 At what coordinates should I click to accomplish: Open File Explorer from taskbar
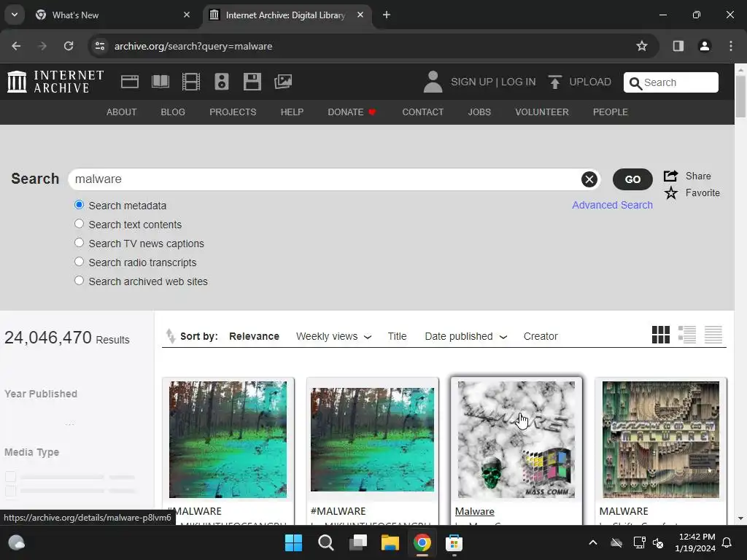390,542
